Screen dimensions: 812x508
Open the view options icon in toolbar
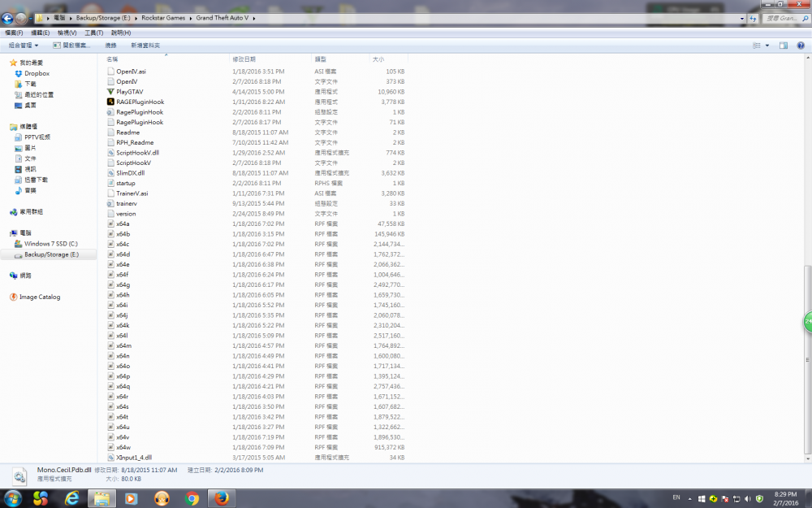coord(757,46)
